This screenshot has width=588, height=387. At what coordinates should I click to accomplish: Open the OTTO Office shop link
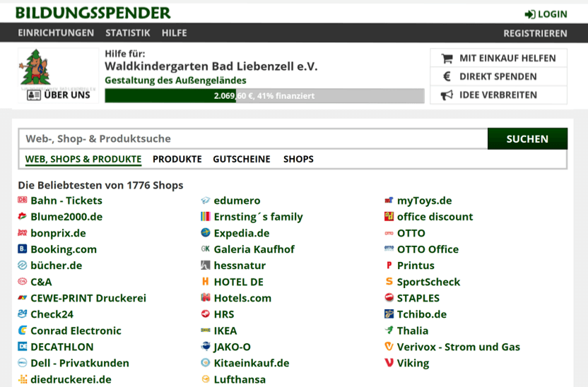tap(428, 249)
